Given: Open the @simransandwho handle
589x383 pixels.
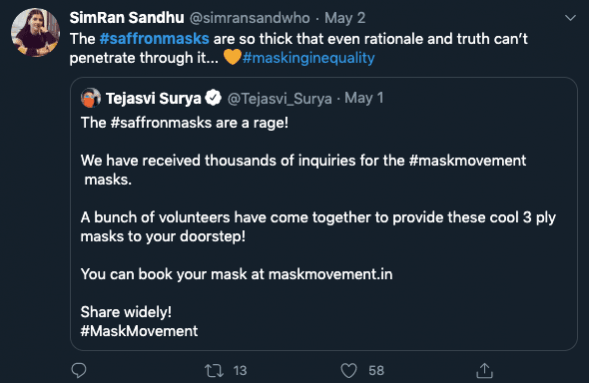Looking at the screenshot, I should click(250, 18).
